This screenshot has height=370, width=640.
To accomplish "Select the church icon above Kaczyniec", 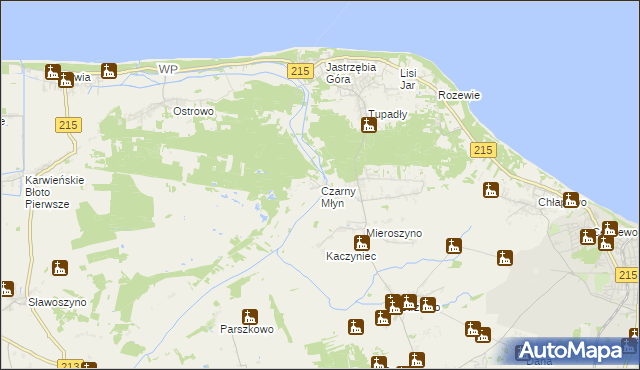I will coord(362,243).
